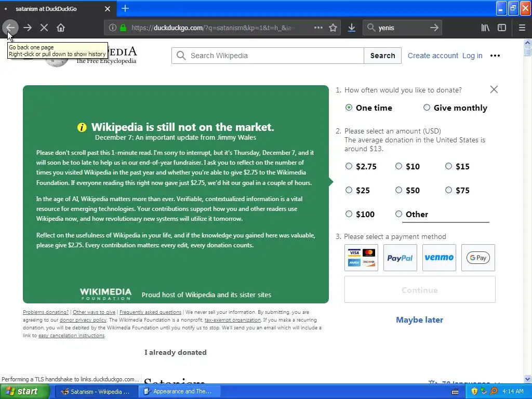The height and width of the screenshot is (399, 532).
Task: Show site information icon in address bar
Action: pyautogui.click(x=113, y=28)
